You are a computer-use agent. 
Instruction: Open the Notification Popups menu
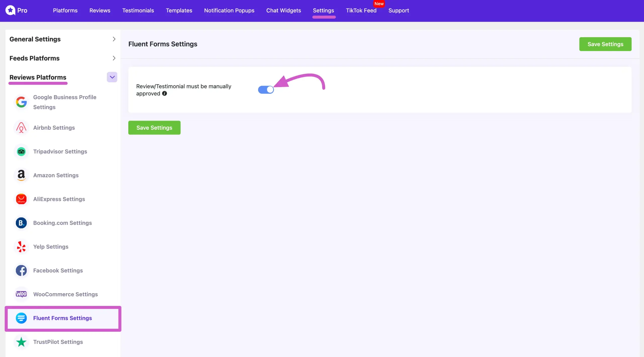point(229,10)
